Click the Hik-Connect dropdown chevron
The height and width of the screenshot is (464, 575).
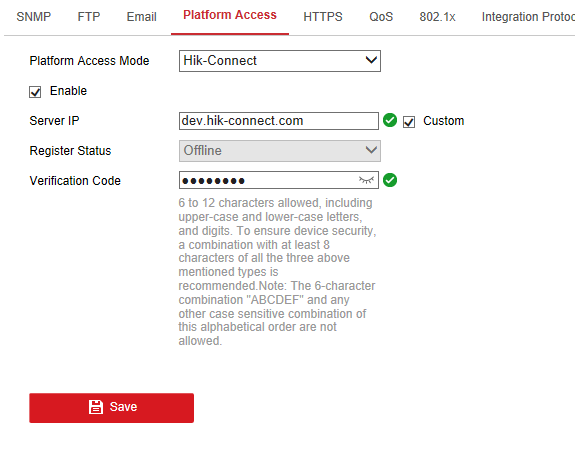[371, 60]
